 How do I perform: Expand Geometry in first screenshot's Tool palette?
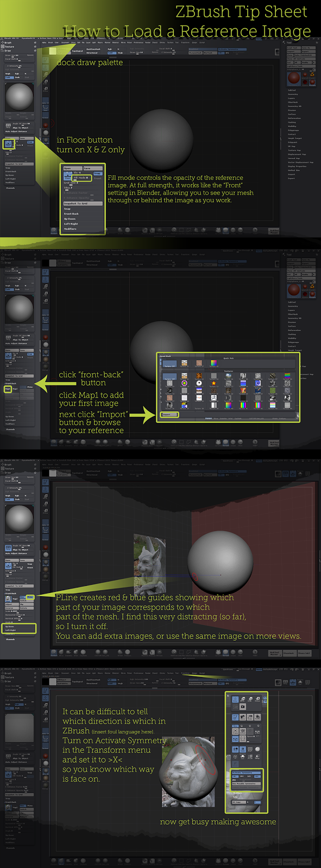tap(293, 94)
